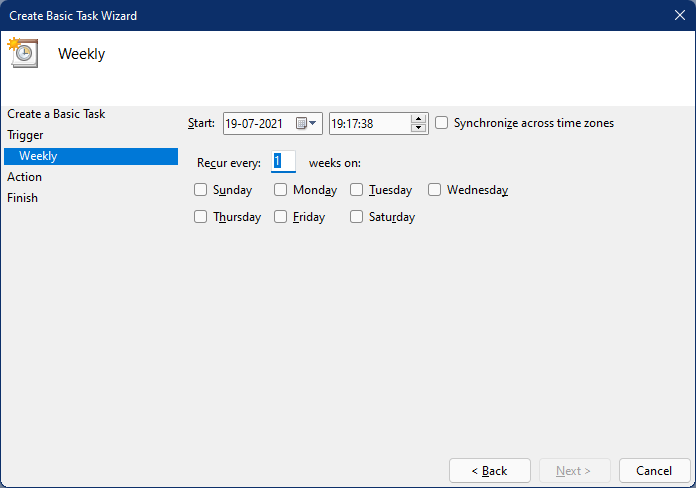The width and height of the screenshot is (696, 488).
Task: Select the Trigger step in sidebar
Action: [25, 135]
